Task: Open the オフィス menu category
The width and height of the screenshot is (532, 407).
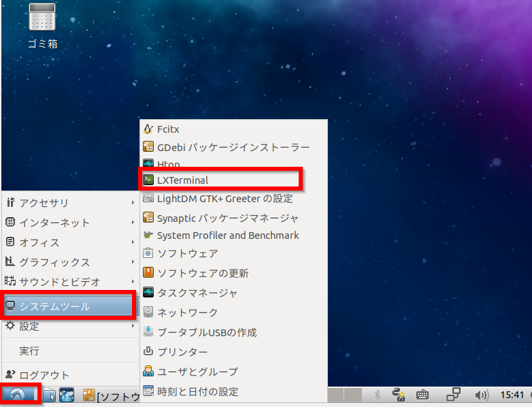Action: coord(71,242)
